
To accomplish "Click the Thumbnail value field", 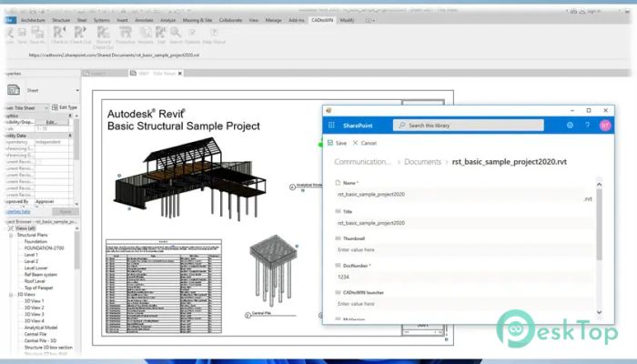I will tap(462, 250).
